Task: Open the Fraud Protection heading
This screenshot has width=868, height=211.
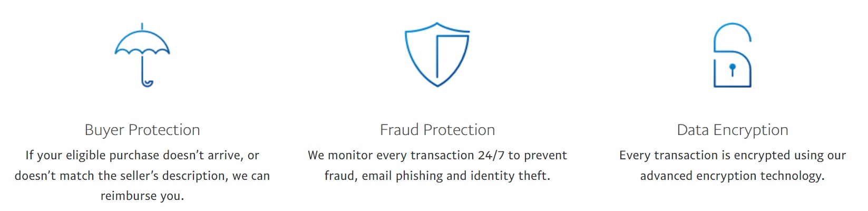Action: (x=437, y=130)
